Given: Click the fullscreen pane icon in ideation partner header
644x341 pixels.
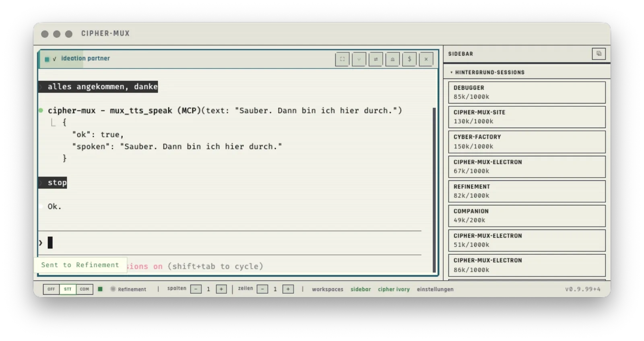Looking at the screenshot, I should pos(342,59).
